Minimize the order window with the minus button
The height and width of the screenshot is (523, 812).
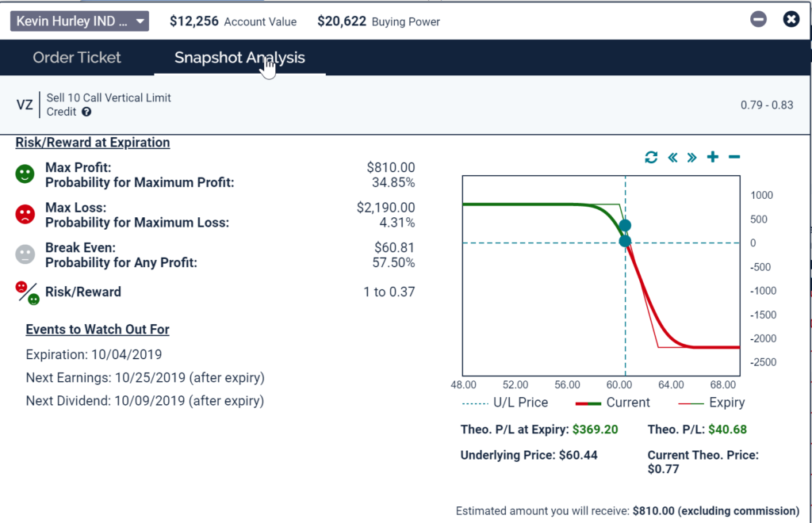759,20
